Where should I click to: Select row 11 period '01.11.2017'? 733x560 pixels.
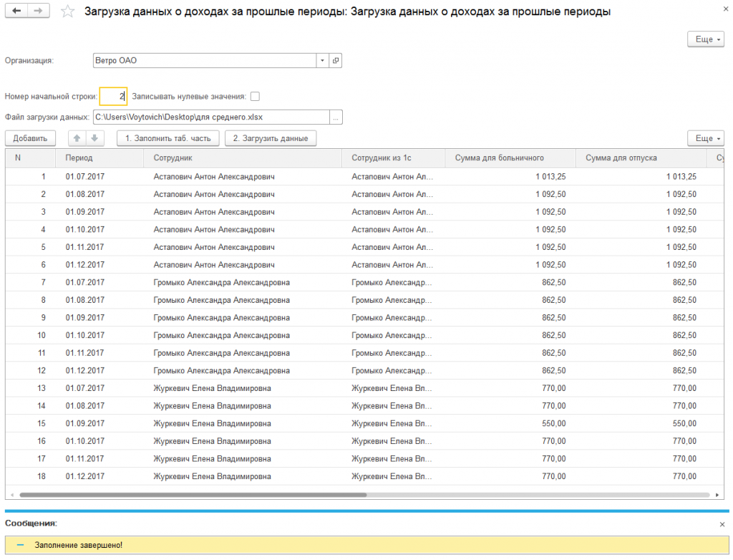click(85, 353)
